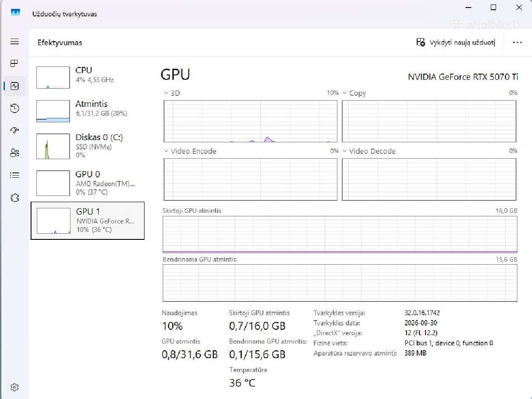
Task: Click DirectX version value '12 (FL 12.2)'
Action: click(x=421, y=333)
